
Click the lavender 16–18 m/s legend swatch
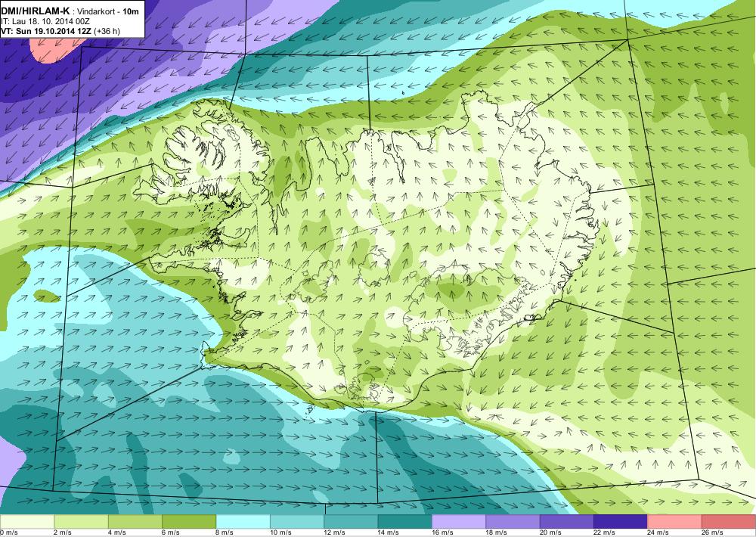tap(459, 522)
